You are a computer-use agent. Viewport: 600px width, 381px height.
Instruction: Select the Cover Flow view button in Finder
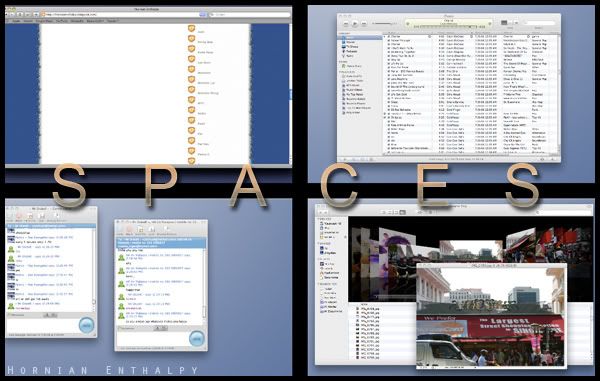pos(402,212)
